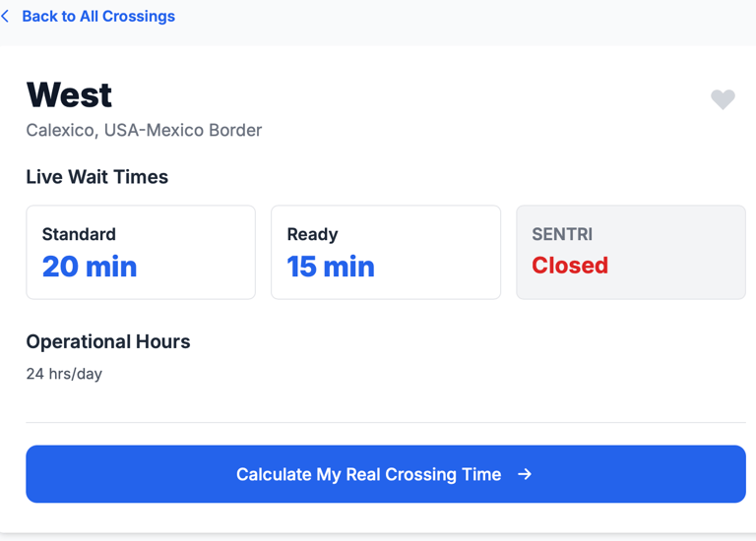
Task: Open the Back to All Crossings link
Action: 98,17
